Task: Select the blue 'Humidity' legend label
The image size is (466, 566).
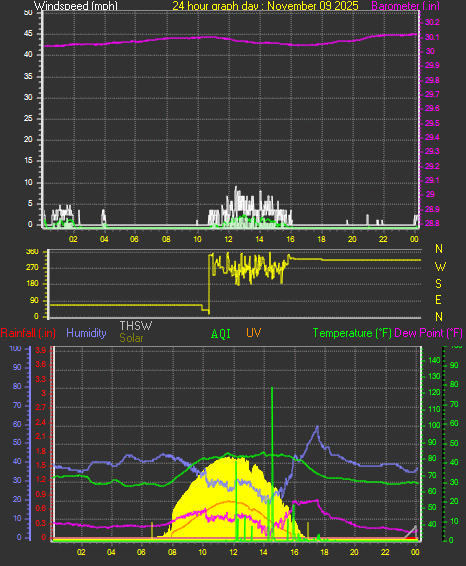Action: pos(86,333)
